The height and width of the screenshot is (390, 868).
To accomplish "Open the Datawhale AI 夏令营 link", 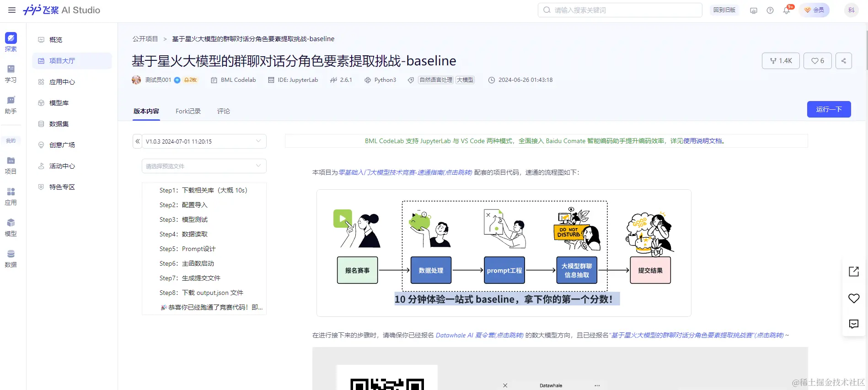I will click(x=480, y=335).
